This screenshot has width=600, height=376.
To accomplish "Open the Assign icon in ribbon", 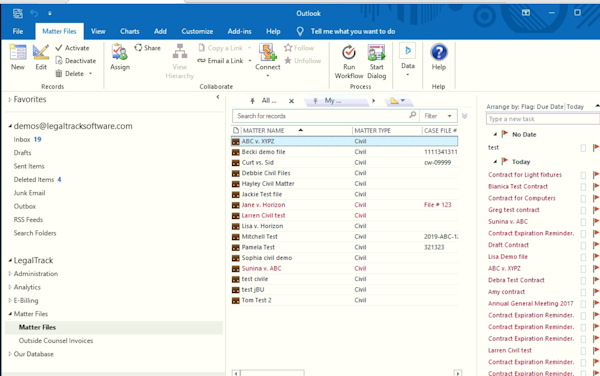I will point(119,52).
